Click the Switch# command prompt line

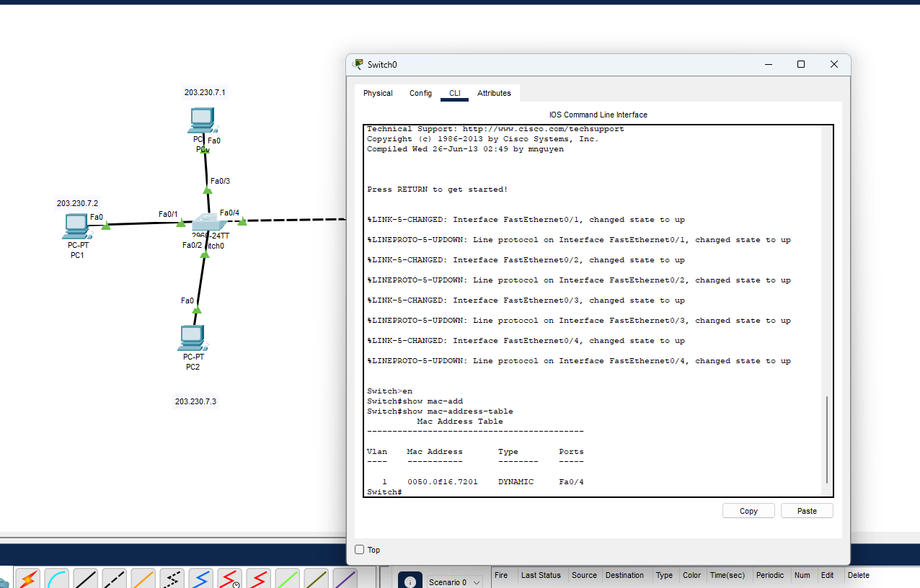(x=384, y=492)
